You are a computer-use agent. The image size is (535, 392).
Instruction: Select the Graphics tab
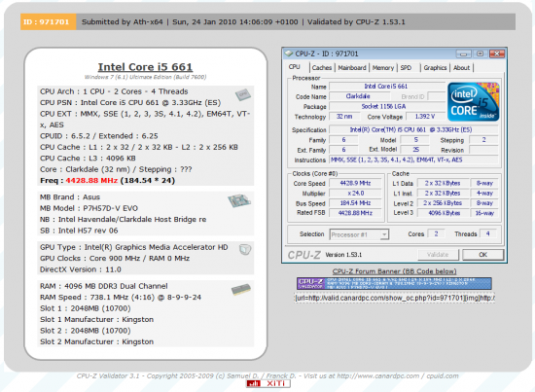pos(435,67)
